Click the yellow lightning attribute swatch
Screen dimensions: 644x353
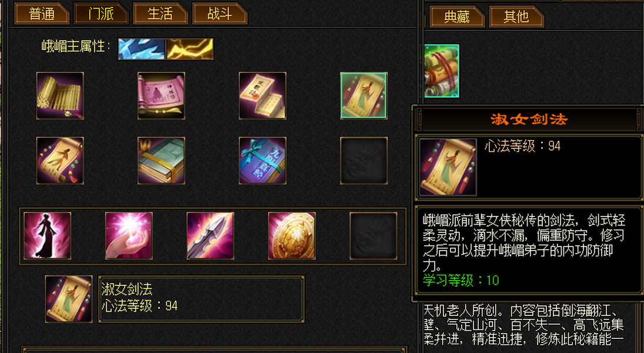pos(190,49)
